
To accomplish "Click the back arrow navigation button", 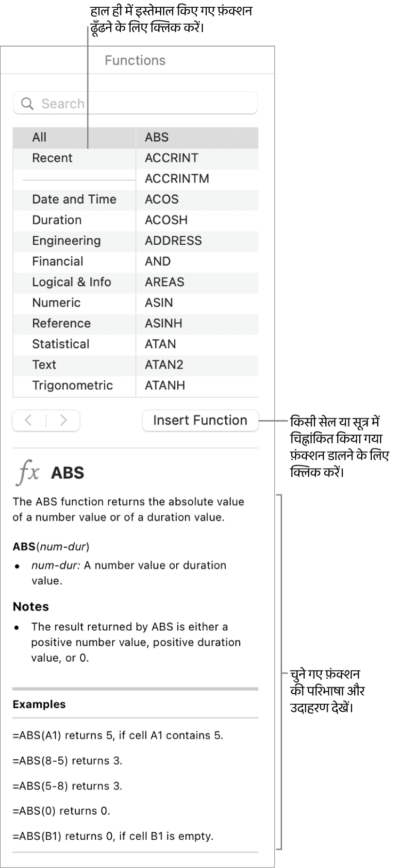I will pos(29,420).
